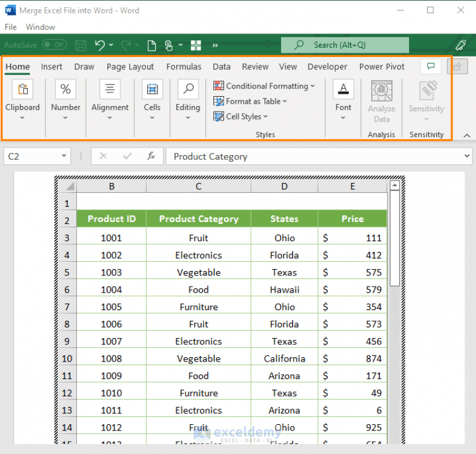Image resolution: width=476 pixels, height=454 pixels.
Task: Click the Redo arrow icon
Action: click(x=126, y=45)
